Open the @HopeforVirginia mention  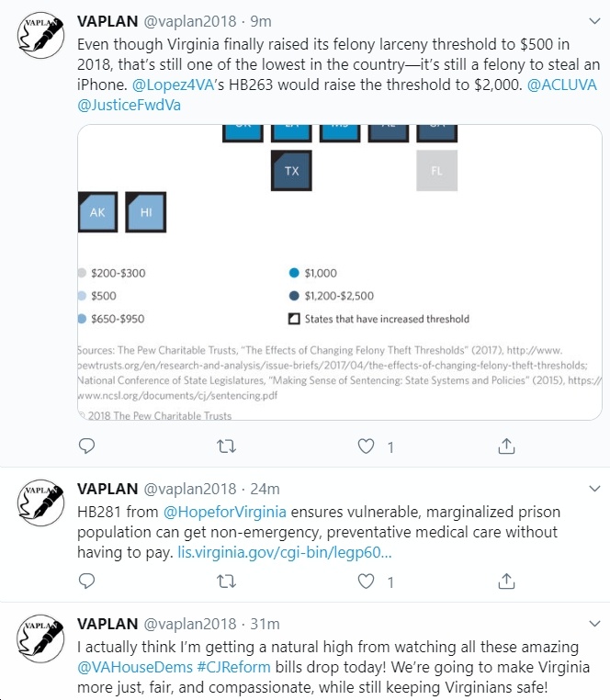(x=225, y=512)
